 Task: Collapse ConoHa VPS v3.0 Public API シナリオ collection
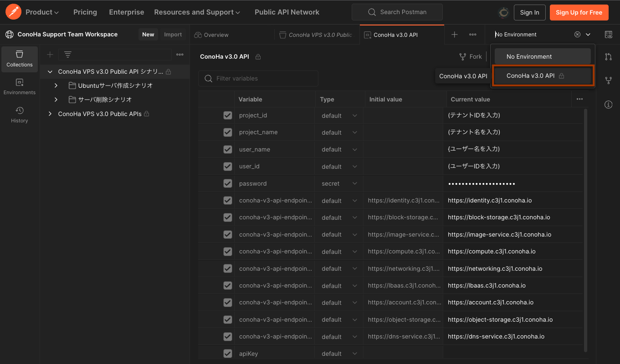(50, 72)
